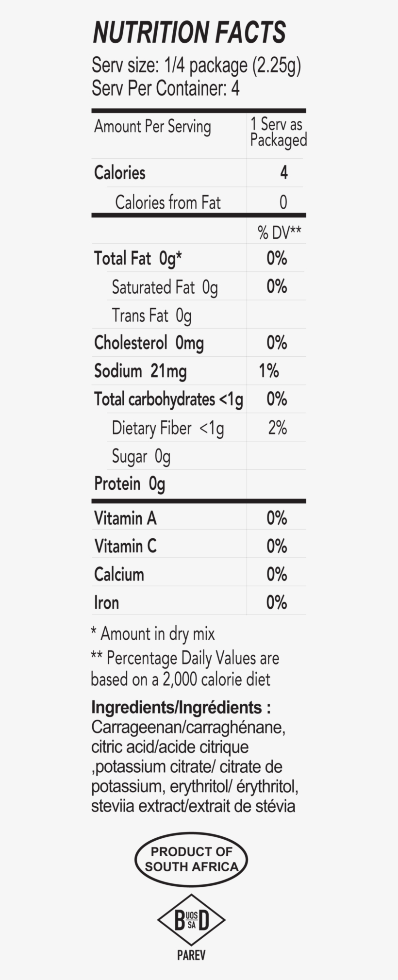Click the 2% value beside Dietary Fiber
This screenshot has height=980, width=398.
click(277, 428)
